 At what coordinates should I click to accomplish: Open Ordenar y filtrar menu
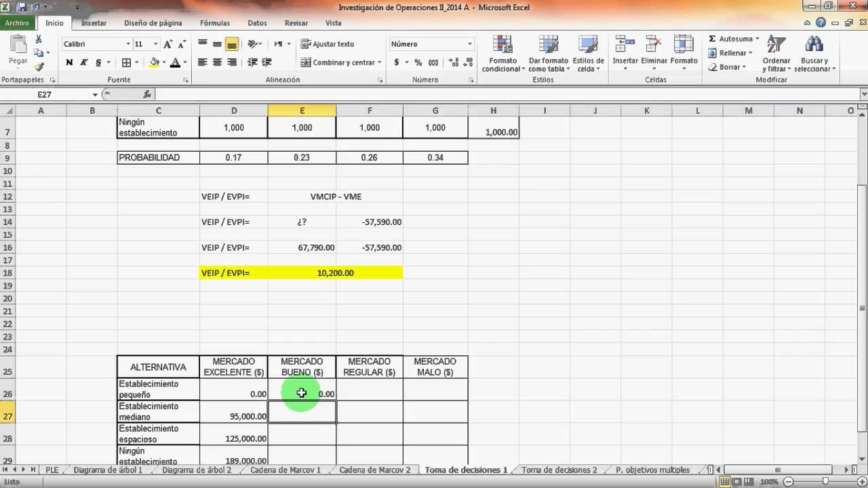click(776, 54)
